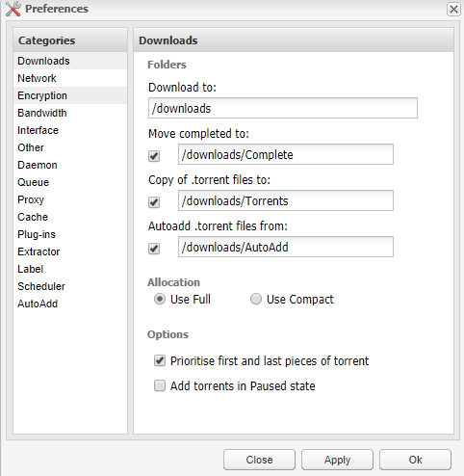This screenshot has height=476, width=464.
Task: Open the Label category
Action: [70, 269]
